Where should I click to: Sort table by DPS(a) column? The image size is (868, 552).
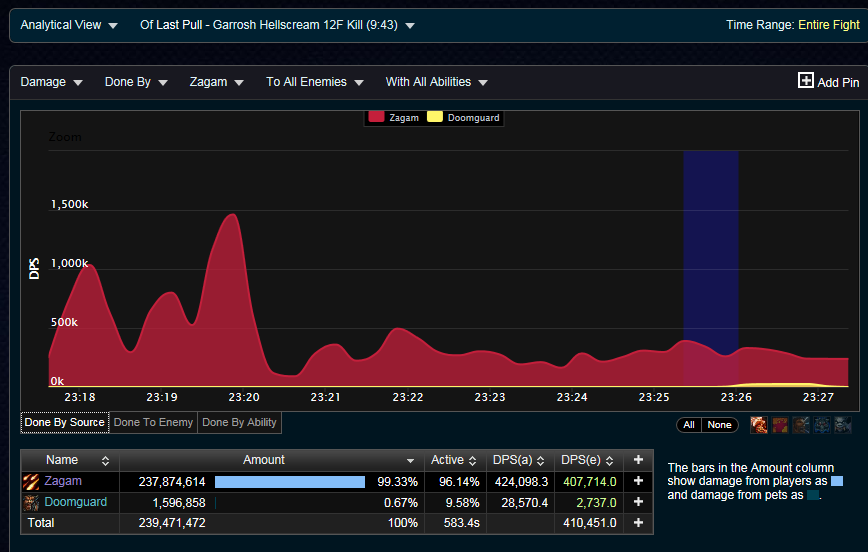(x=519, y=460)
